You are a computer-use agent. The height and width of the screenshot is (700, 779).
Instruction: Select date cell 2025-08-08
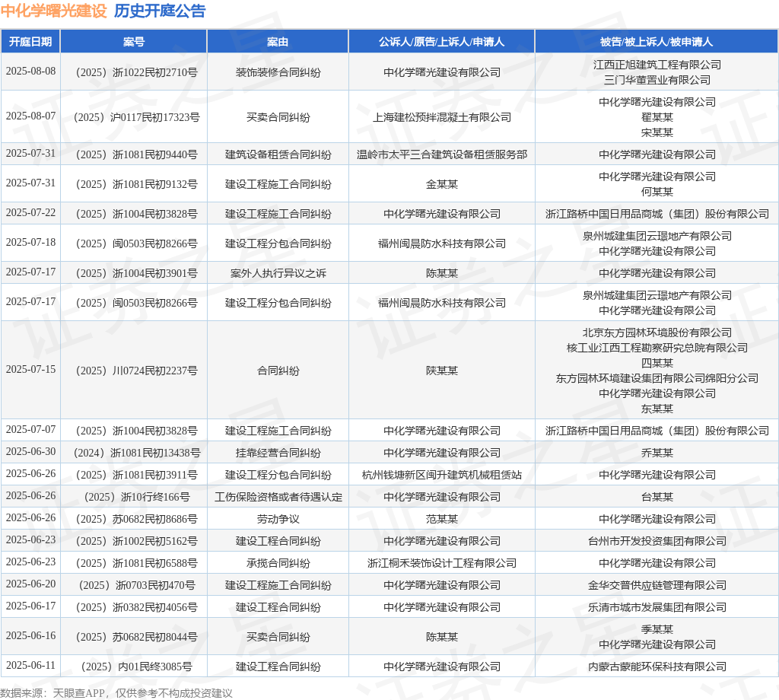30,71
